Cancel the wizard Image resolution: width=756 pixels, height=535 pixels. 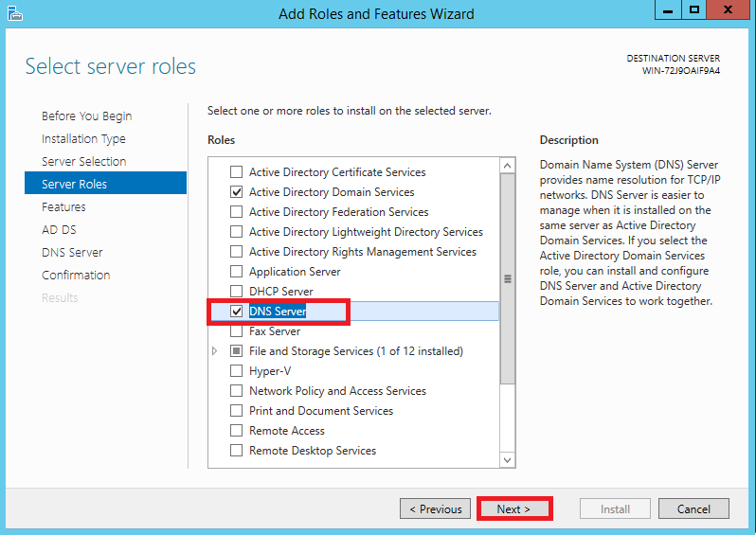pyautogui.click(x=693, y=509)
